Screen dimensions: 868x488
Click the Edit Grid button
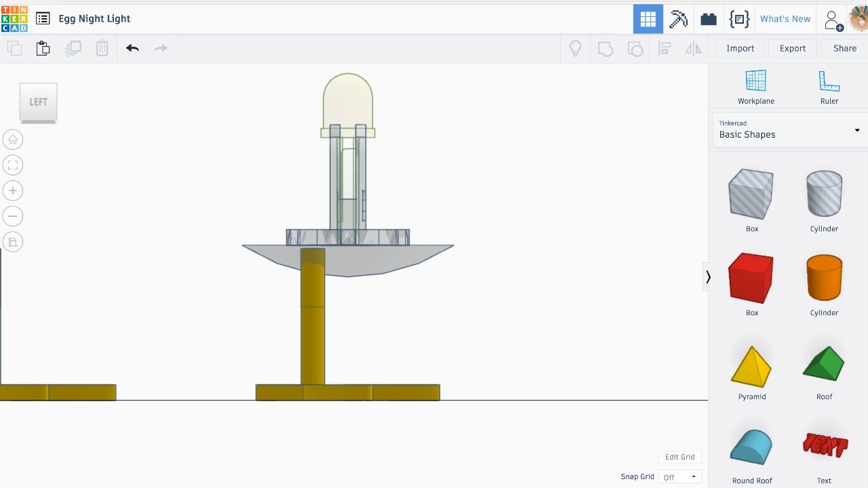[679, 457]
